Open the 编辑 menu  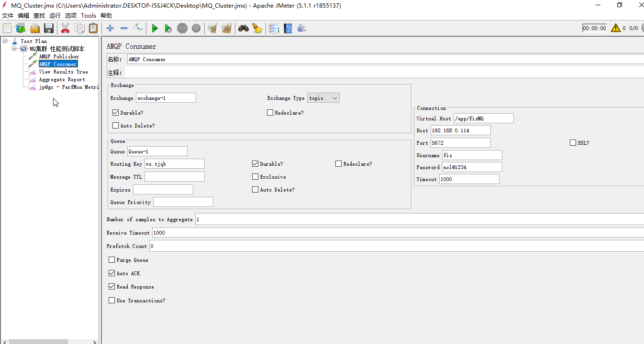(x=23, y=16)
